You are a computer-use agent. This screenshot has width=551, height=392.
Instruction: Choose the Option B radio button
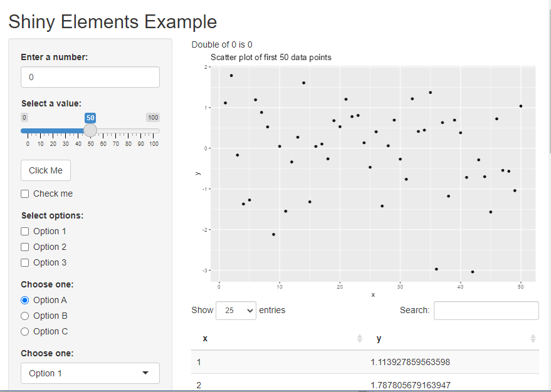click(25, 316)
